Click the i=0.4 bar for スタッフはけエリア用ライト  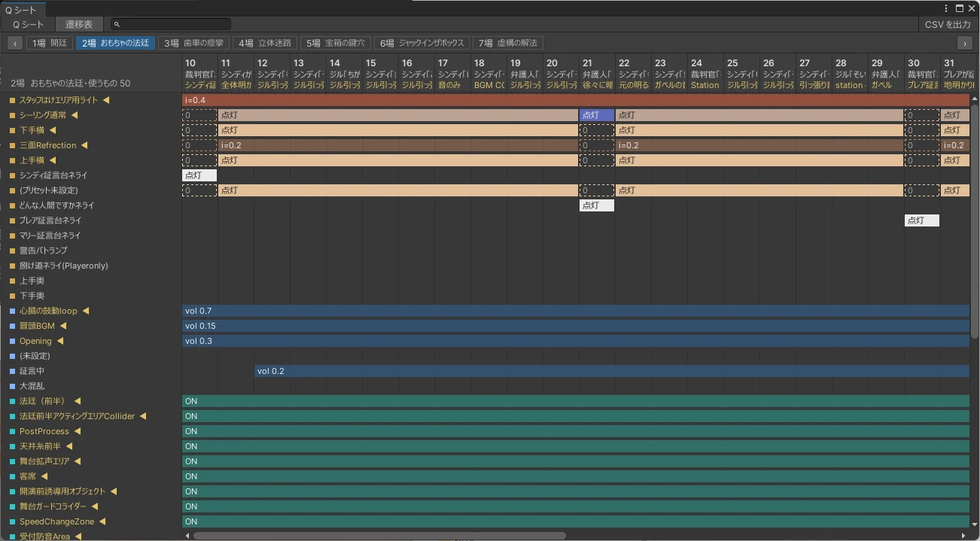click(x=576, y=100)
